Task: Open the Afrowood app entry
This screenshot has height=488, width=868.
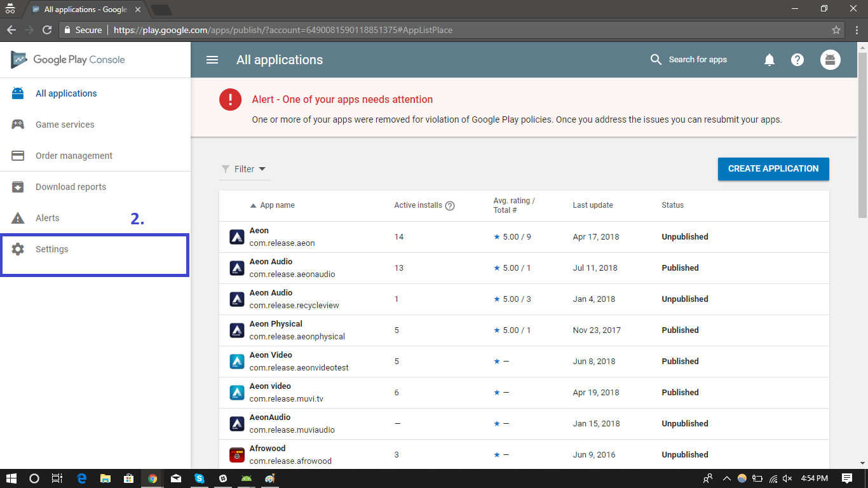Action: coord(524,455)
